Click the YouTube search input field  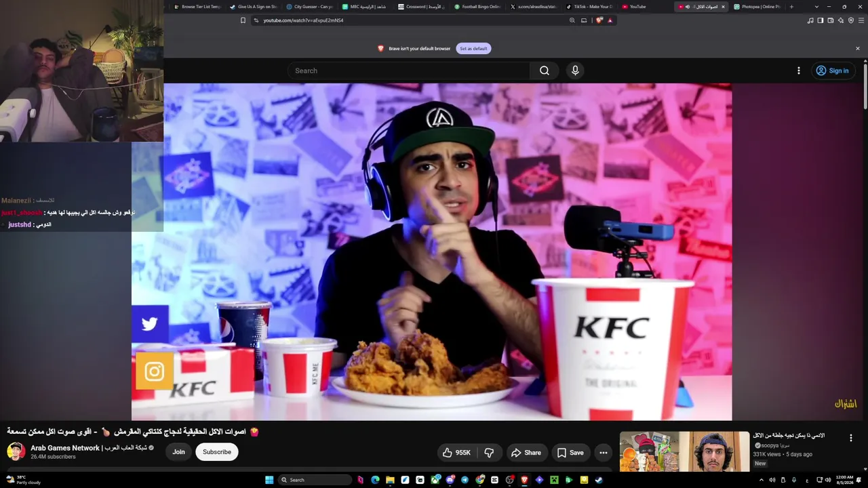(409, 70)
